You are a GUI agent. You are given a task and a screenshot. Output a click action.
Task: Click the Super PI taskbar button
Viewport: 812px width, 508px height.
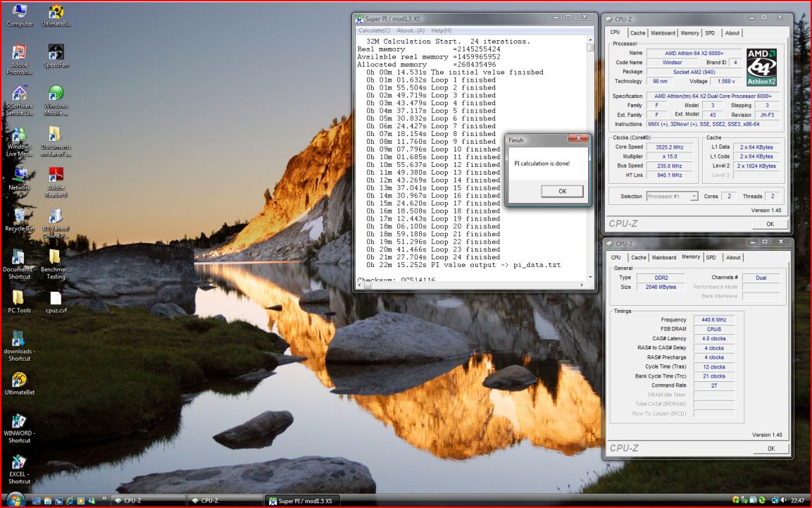[304, 501]
